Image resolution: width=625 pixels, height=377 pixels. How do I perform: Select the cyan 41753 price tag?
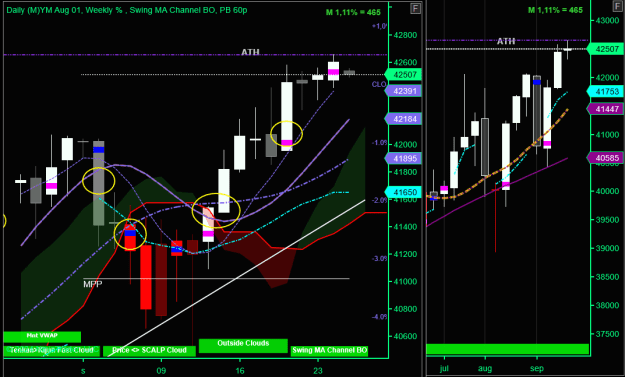click(x=605, y=92)
